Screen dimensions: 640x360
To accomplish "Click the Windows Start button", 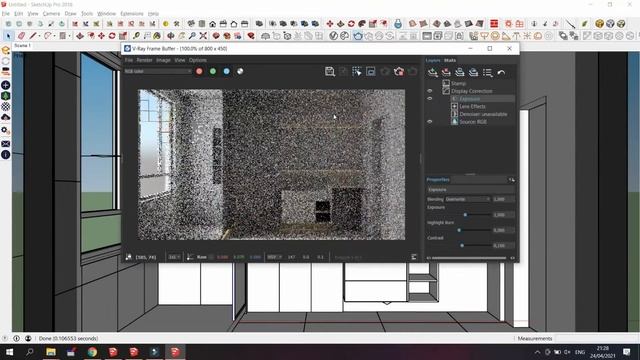I will pyautogui.click(x=9, y=352).
